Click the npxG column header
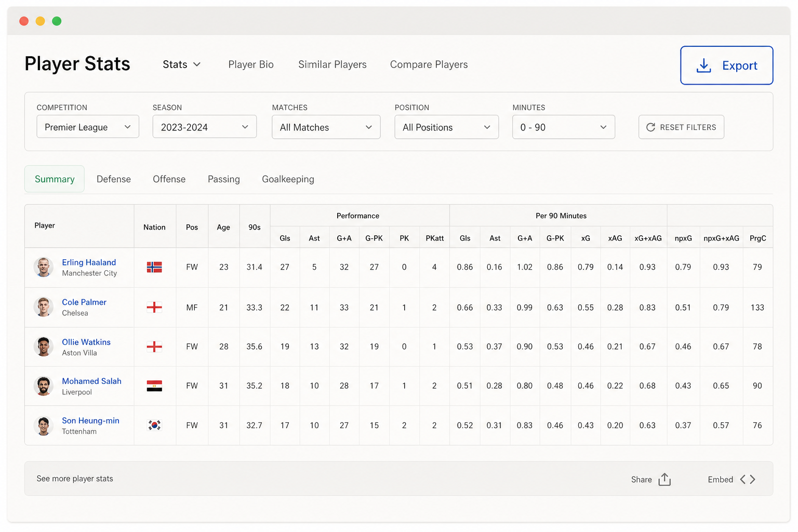798x532 pixels. (683, 238)
